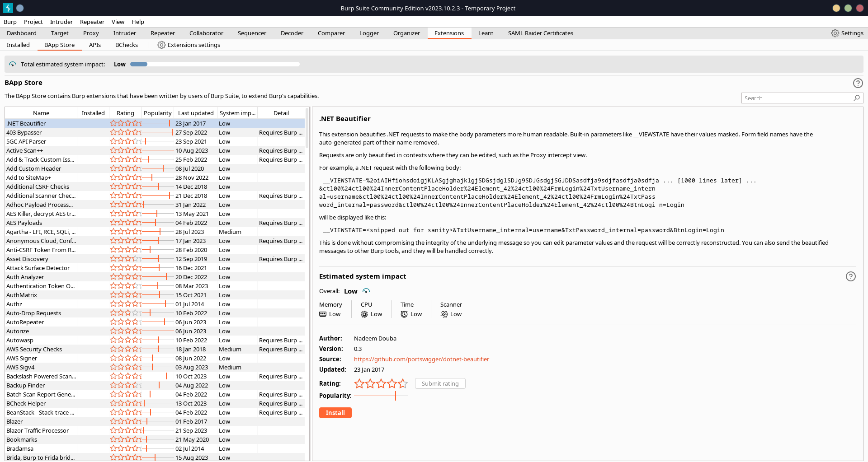Screen dimensions: 868x462
Task: Sort list by Name column header
Action: [41, 113]
